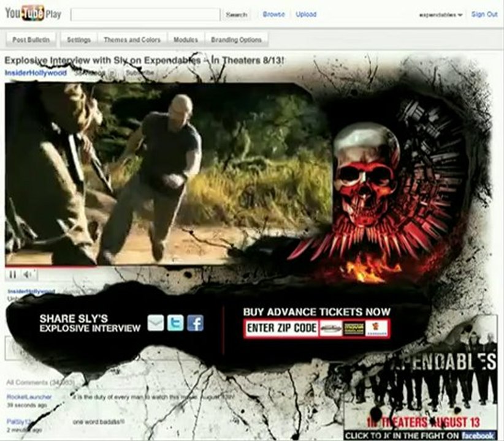504x441 pixels.
Task: Mute audio via the speaker icon
Action: point(28,274)
